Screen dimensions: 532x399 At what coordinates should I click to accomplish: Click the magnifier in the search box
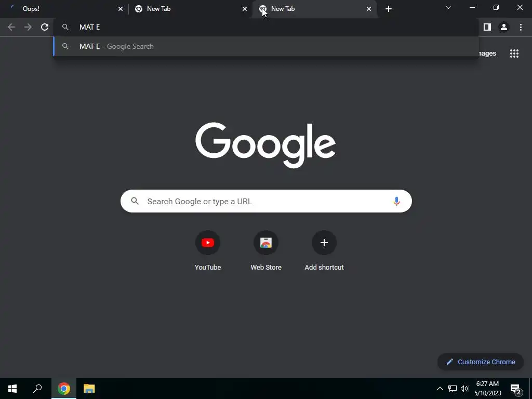[x=135, y=201]
